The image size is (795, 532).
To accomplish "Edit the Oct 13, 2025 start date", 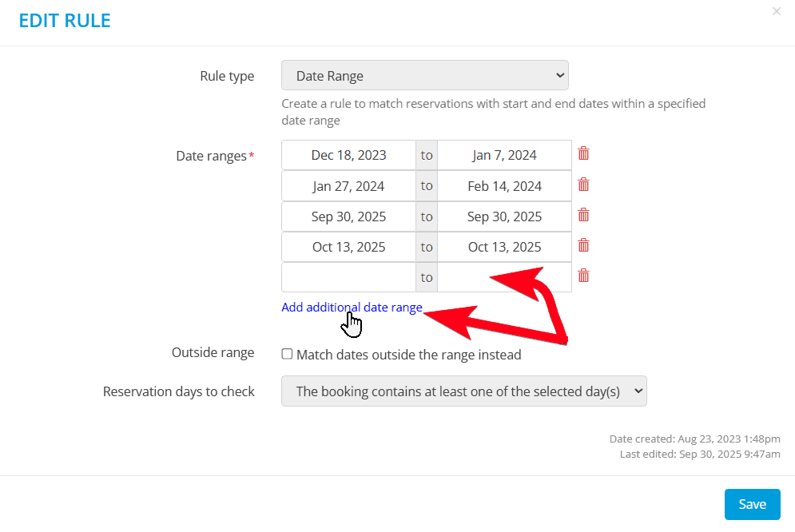I will coord(348,247).
